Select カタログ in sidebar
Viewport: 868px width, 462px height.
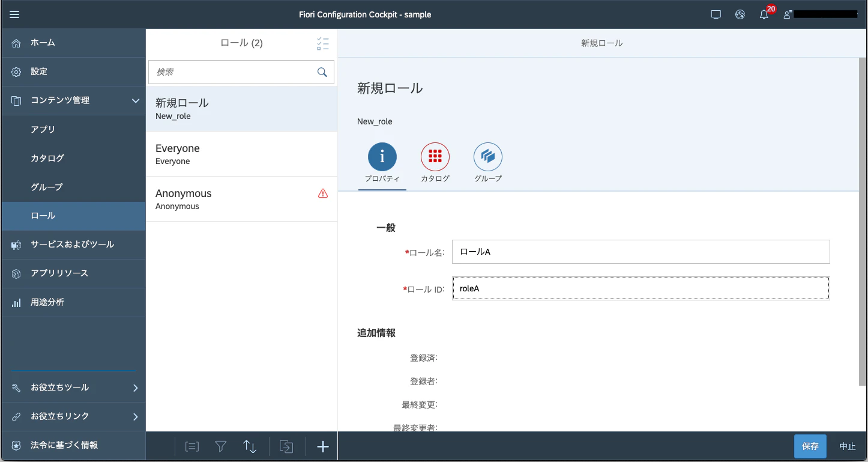73,158
